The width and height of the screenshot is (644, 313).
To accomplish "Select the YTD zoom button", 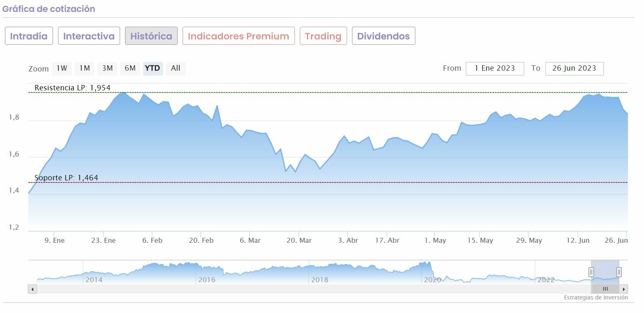I will [x=153, y=69].
